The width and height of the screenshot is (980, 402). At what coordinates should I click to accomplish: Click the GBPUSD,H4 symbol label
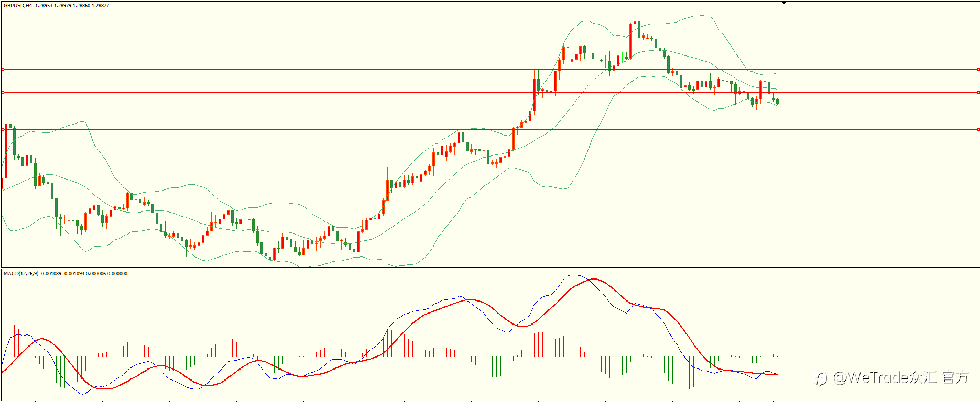(x=18, y=6)
